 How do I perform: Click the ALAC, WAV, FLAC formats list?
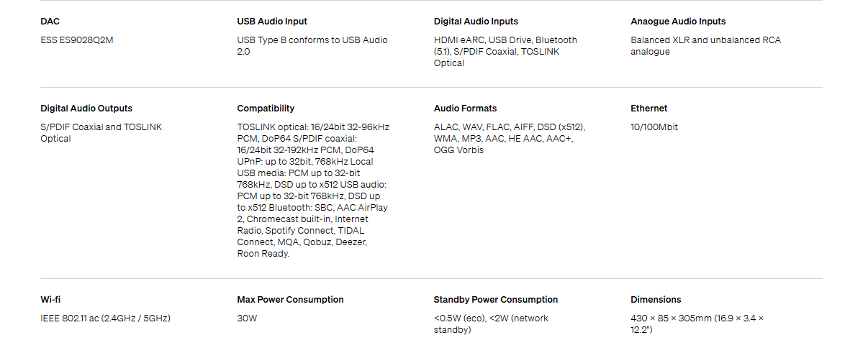[x=509, y=139]
